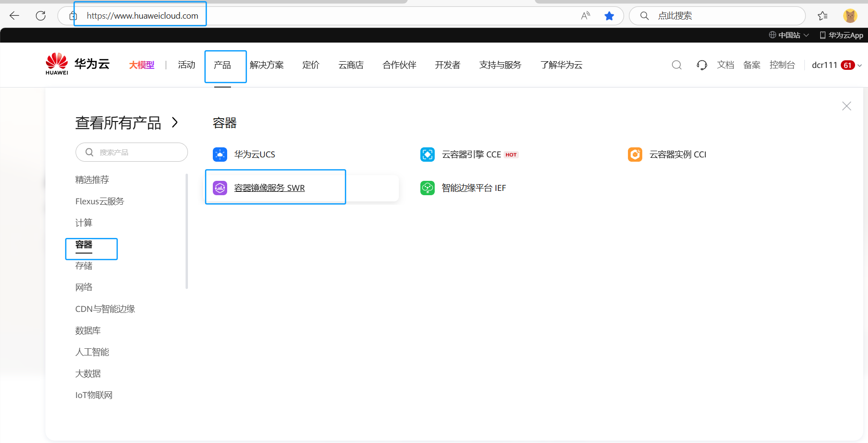Select 容器 category

coord(84,244)
